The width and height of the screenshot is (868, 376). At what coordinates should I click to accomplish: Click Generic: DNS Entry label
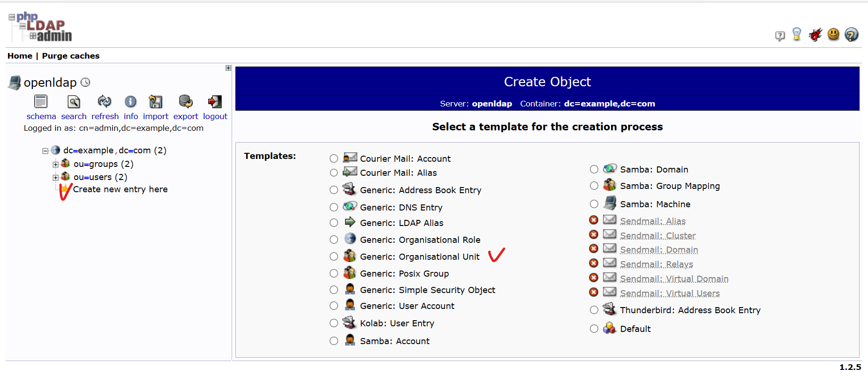coord(401,207)
